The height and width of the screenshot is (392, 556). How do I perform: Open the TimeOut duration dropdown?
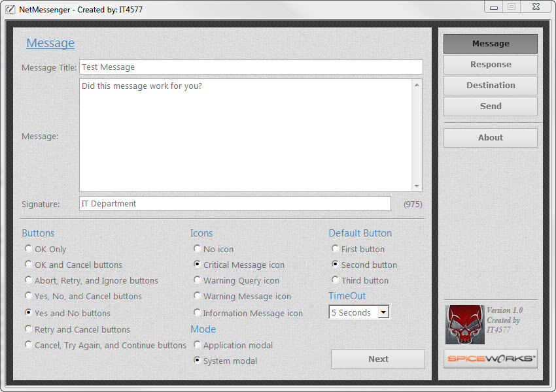pyautogui.click(x=383, y=312)
